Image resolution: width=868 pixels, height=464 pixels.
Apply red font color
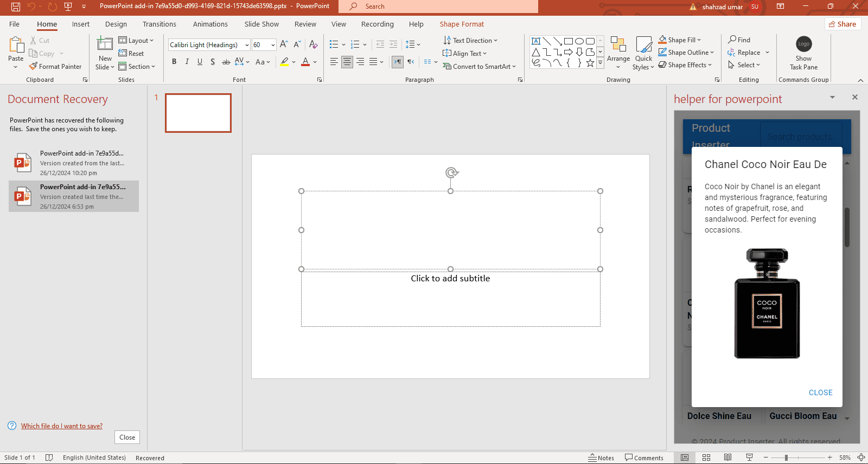(305, 62)
